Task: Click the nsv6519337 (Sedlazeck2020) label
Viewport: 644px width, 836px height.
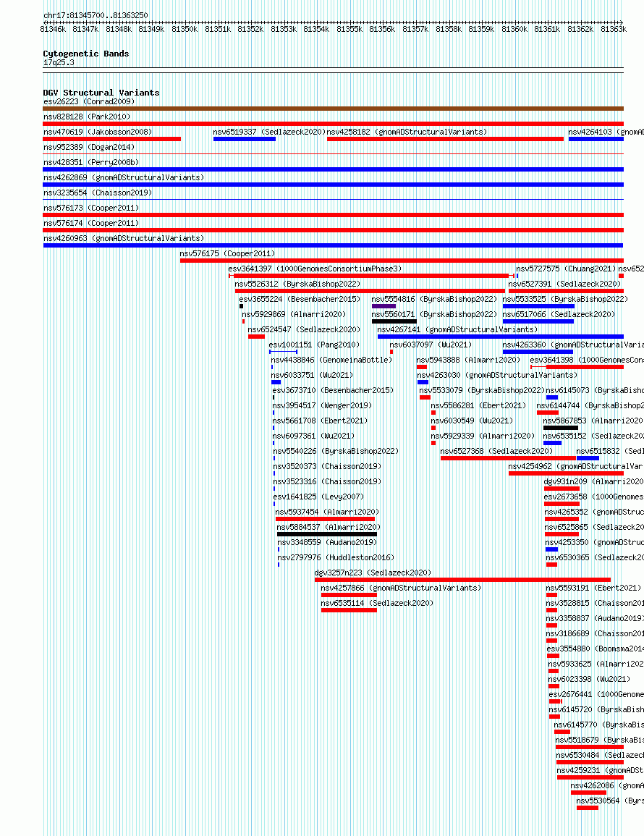Action: click(269, 132)
